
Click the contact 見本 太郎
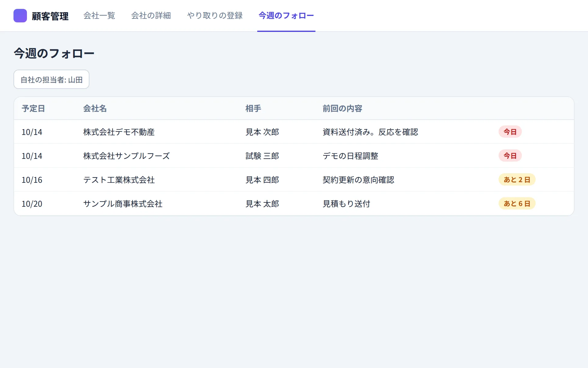(x=262, y=204)
